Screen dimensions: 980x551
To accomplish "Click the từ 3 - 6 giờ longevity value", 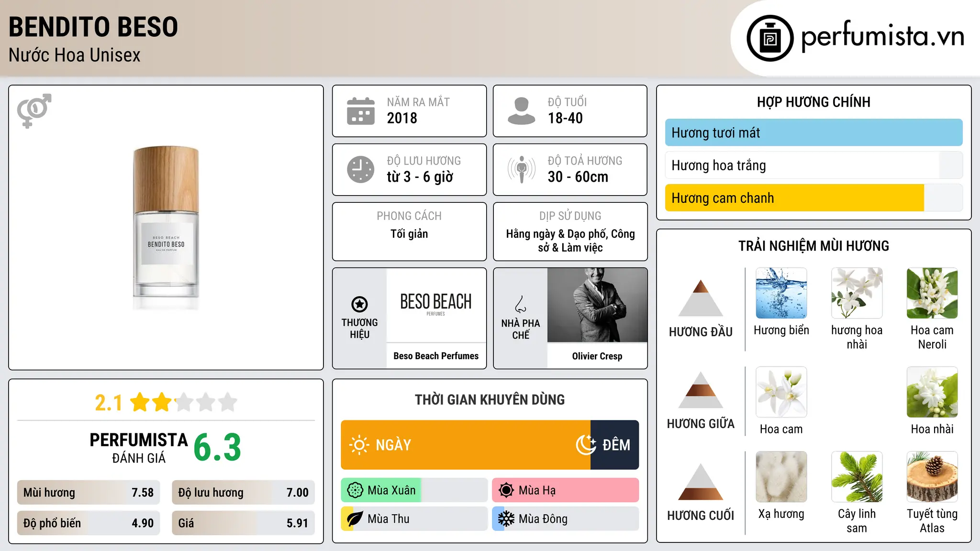I will (x=420, y=177).
